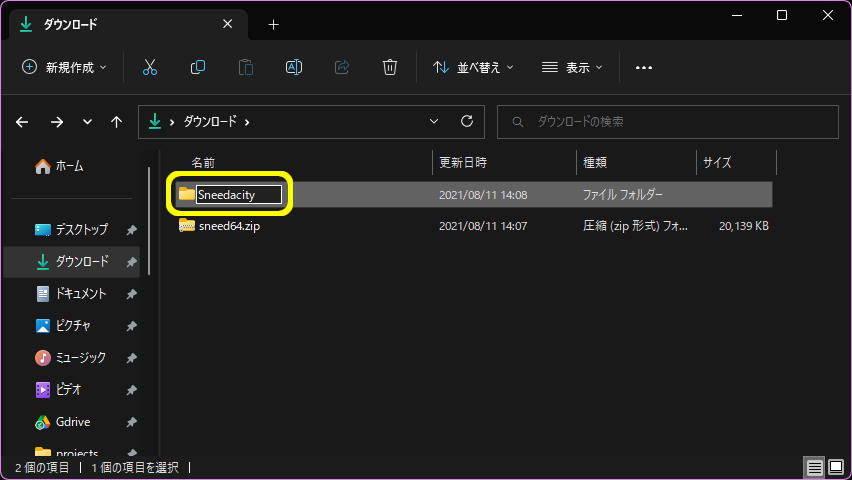Sort files by 更新日時 column header
Image resolution: width=852 pixels, height=480 pixels.
click(x=463, y=162)
